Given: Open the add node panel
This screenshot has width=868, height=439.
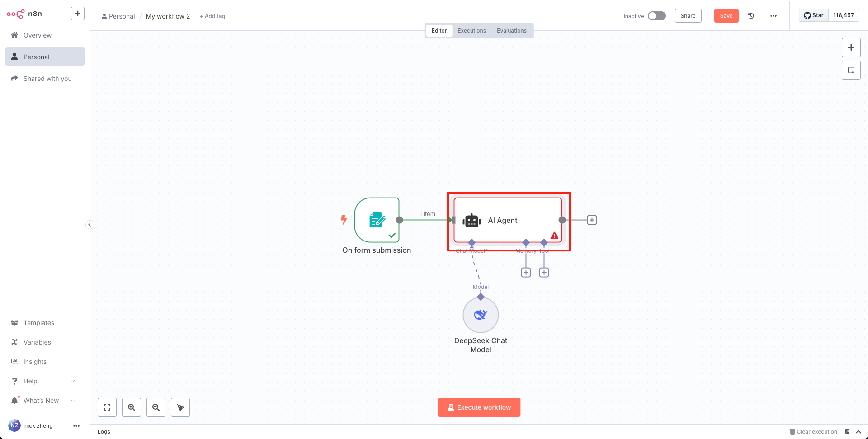Looking at the screenshot, I should pos(851,47).
